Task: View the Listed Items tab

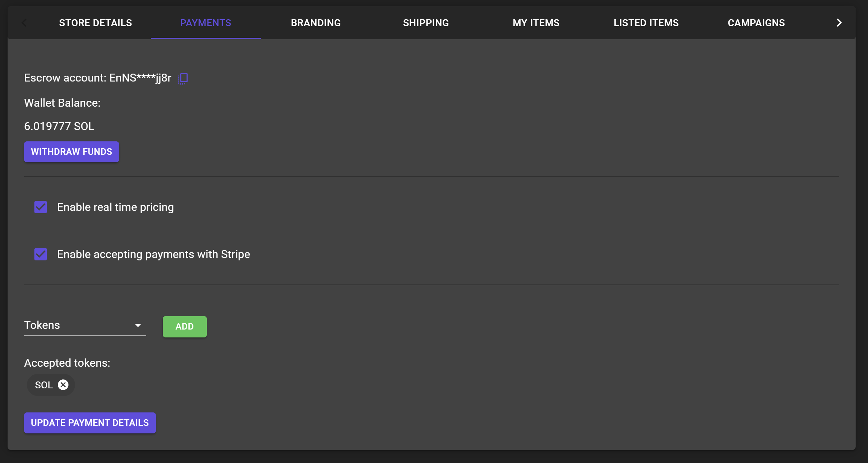Action: 646,23
